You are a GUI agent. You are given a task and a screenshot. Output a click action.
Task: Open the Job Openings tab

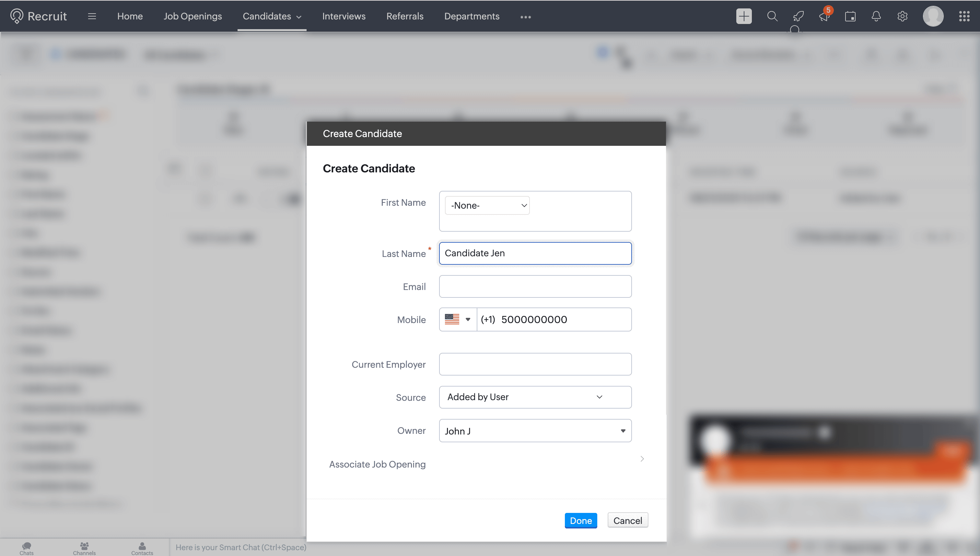click(x=192, y=17)
